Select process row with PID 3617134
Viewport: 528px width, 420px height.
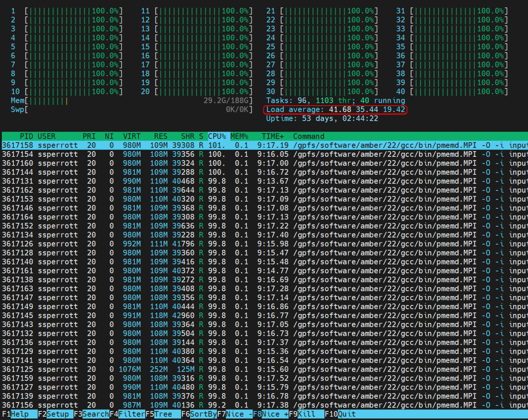coord(265,235)
